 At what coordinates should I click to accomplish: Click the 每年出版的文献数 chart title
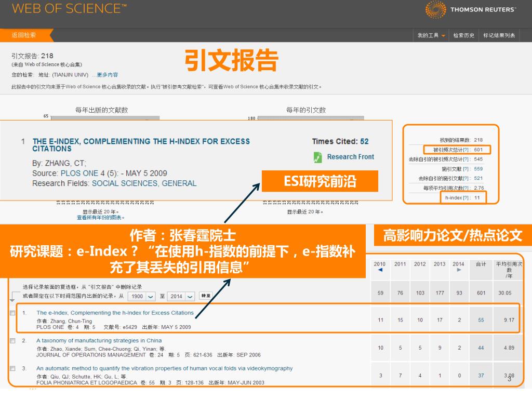[x=101, y=110]
